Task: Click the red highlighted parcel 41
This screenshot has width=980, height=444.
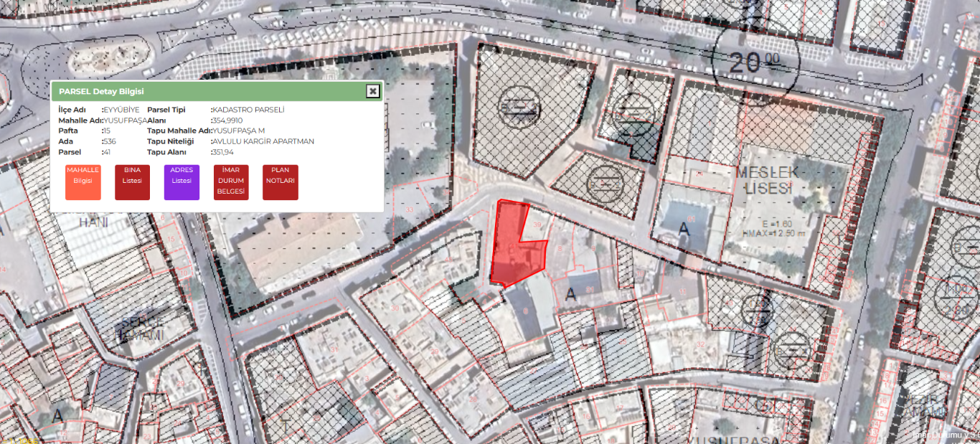Action: pos(511,247)
